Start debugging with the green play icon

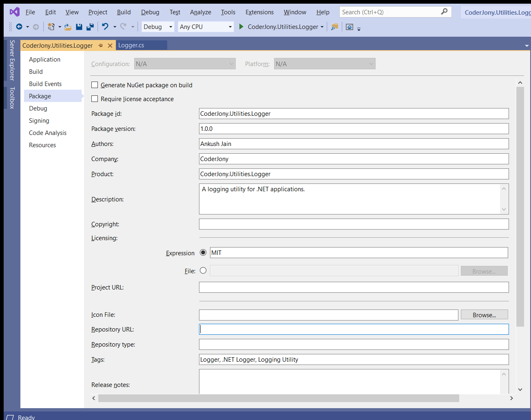click(x=241, y=27)
